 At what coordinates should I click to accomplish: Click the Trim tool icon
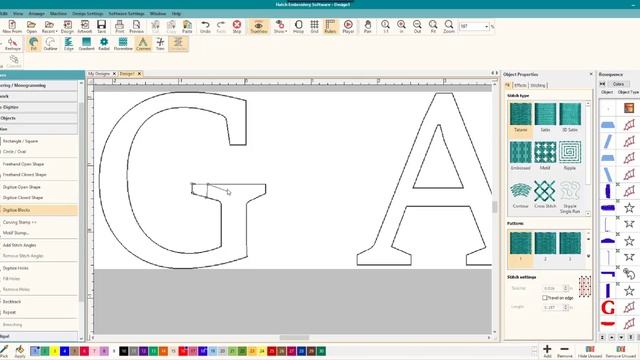160,44
